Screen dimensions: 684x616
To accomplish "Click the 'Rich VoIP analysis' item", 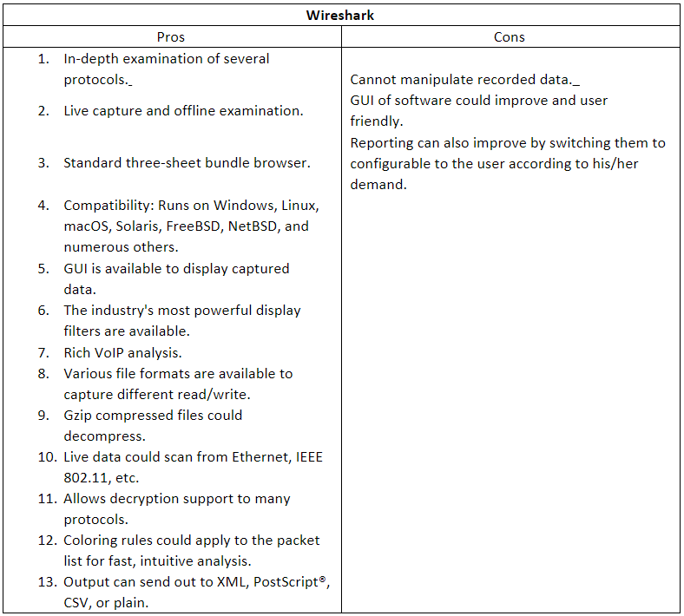I will [122, 352].
